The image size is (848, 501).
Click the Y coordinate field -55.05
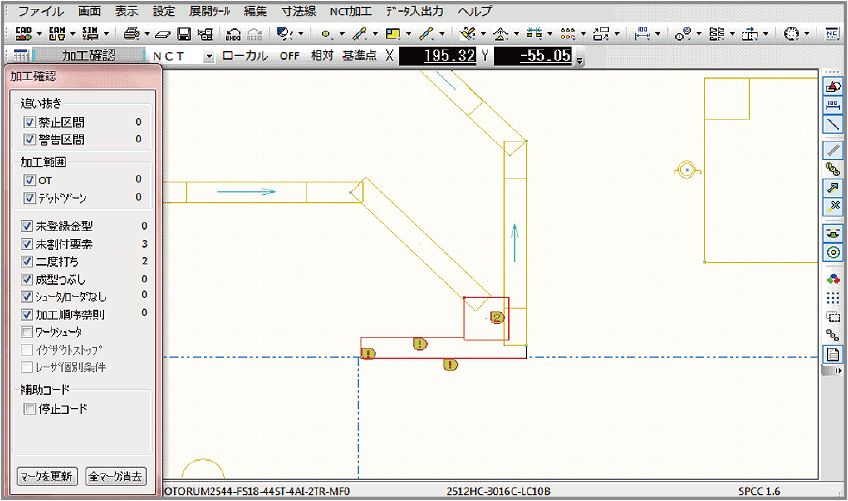click(533, 56)
